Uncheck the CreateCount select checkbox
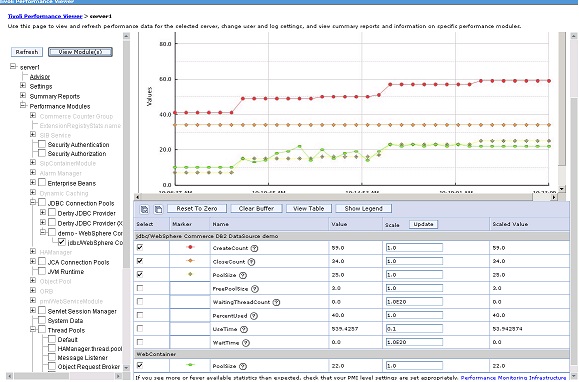 click(x=140, y=247)
